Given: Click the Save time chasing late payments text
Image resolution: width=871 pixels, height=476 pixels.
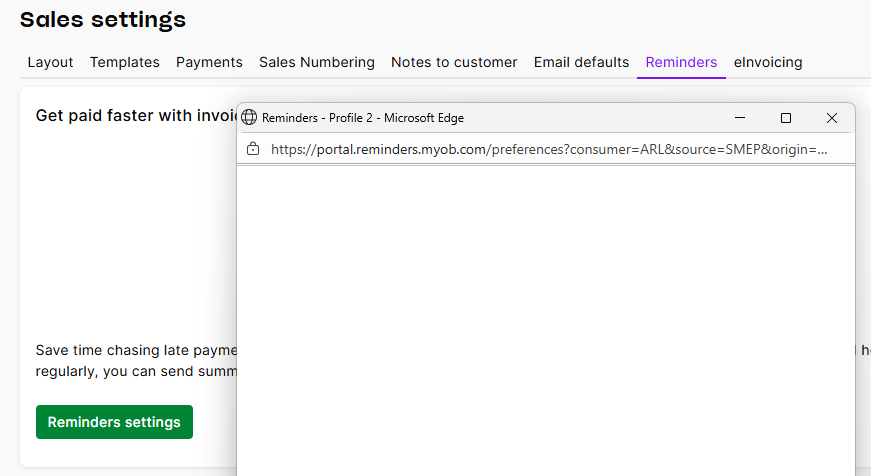Looking at the screenshot, I should point(134,350).
